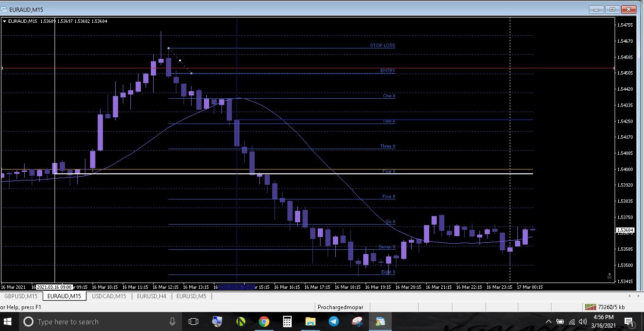Switch to the GBPUSD,M15 chart tab
Screen dimensions: 644x331
tap(21, 296)
